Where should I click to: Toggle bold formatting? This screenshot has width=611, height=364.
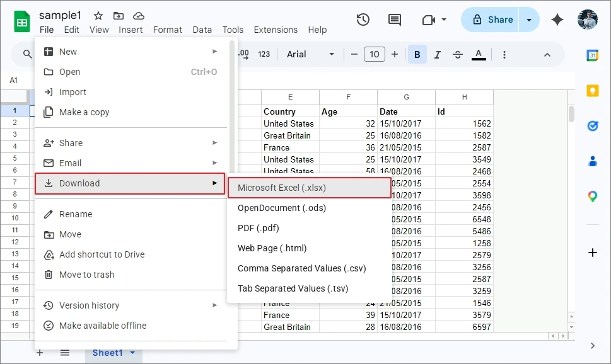pyautogui.click(x=417, y=55)
